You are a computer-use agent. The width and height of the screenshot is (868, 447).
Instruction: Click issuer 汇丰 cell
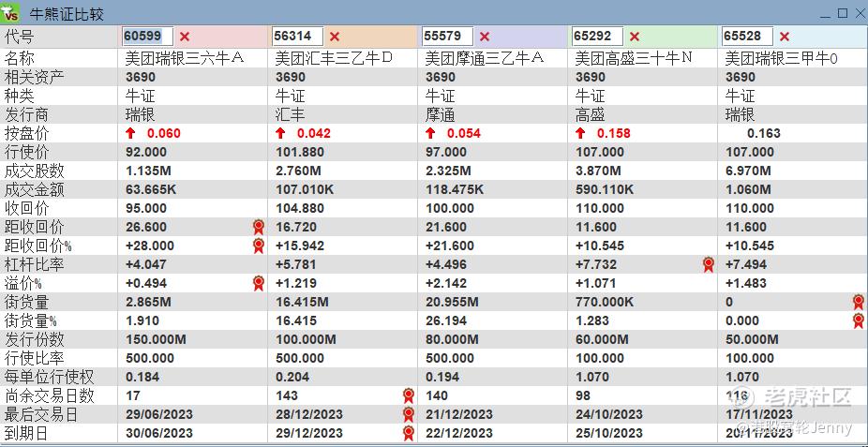(290, 114)
